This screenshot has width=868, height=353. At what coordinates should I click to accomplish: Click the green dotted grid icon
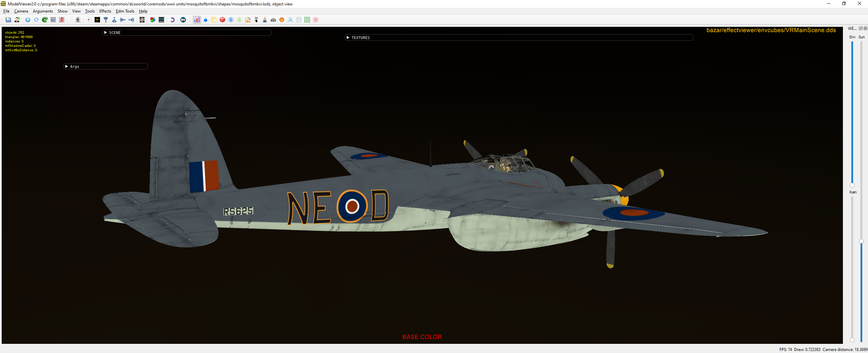[307, 20]
